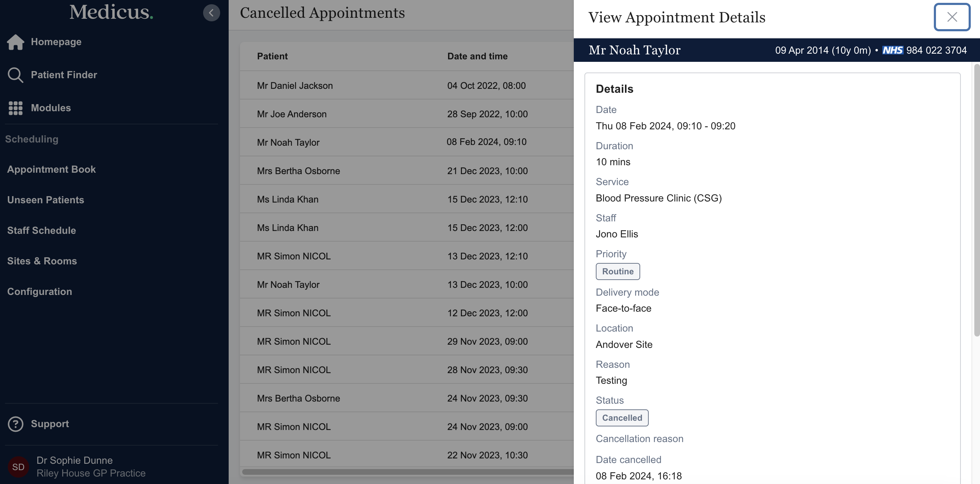
Task: Open Mrs Bertha Osborne's 21 Dec 2023 appointment
Action: [298, 171]
